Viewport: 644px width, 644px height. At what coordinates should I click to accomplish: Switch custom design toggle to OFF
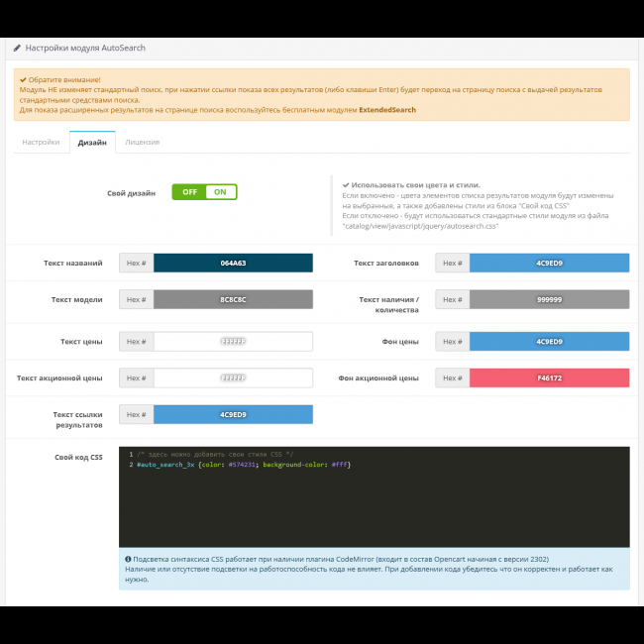point(189,192)
